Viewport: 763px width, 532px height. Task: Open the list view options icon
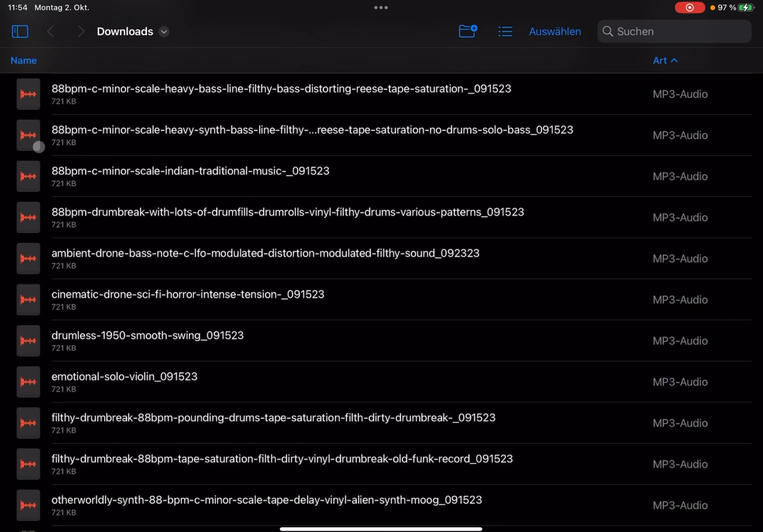point(505,31)
